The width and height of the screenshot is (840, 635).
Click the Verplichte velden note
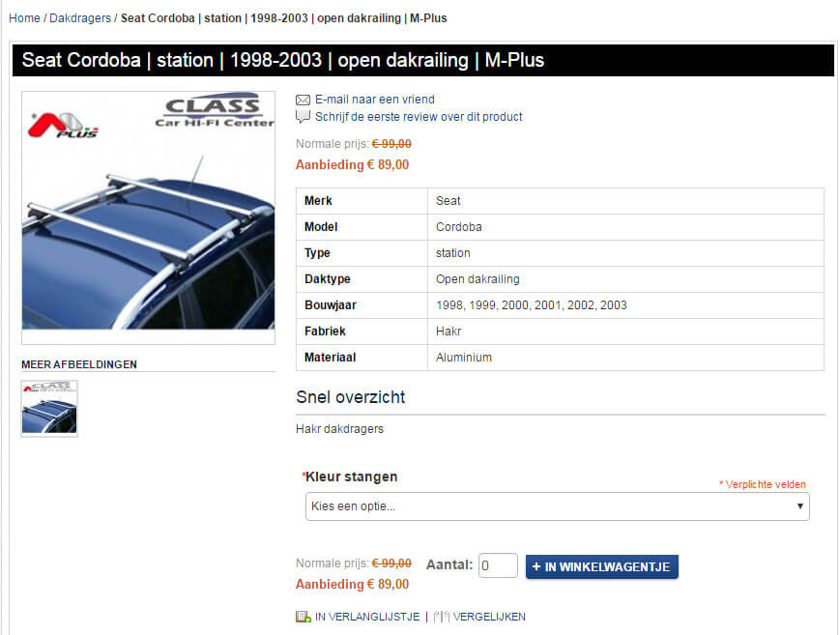tap(763, 484)
